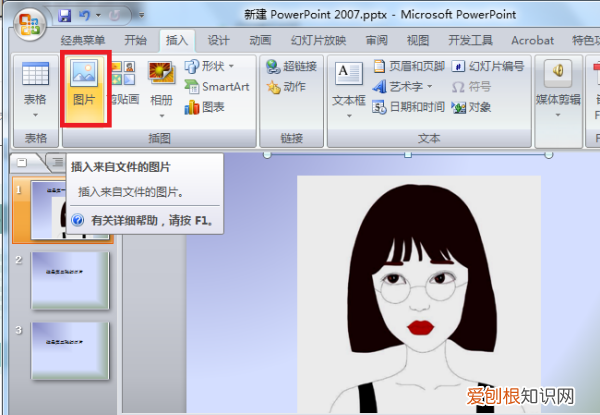Open the 剪贴画 clip art icon

tap(124, 73)
